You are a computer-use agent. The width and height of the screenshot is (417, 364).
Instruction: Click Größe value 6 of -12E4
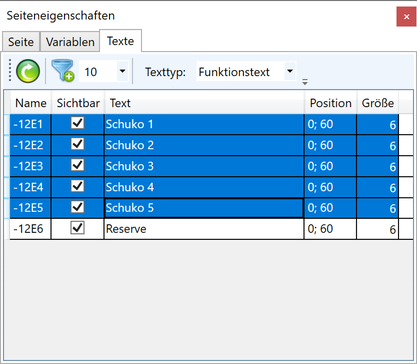point(378,187)
